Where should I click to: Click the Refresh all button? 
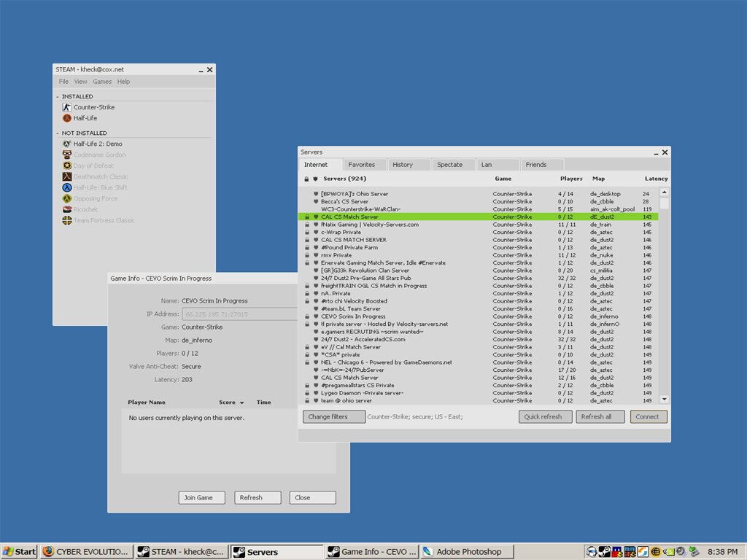[600, 416]
